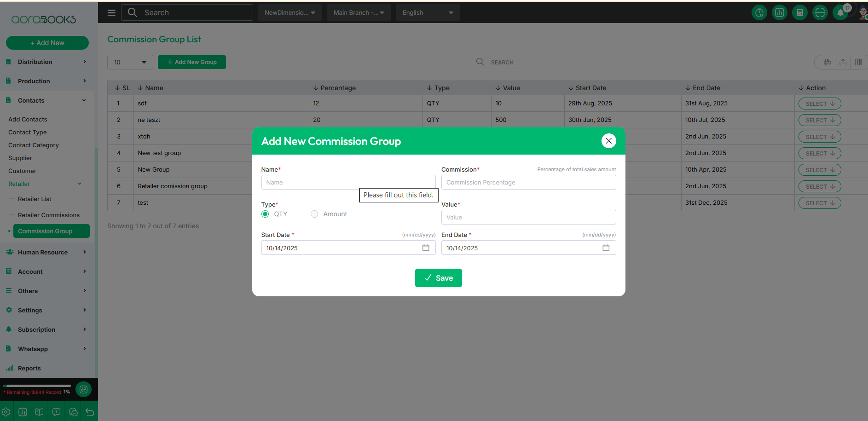The image size is (868, 421).
Task: Go to Retailer List in sidebar
Action: (35, 199)
